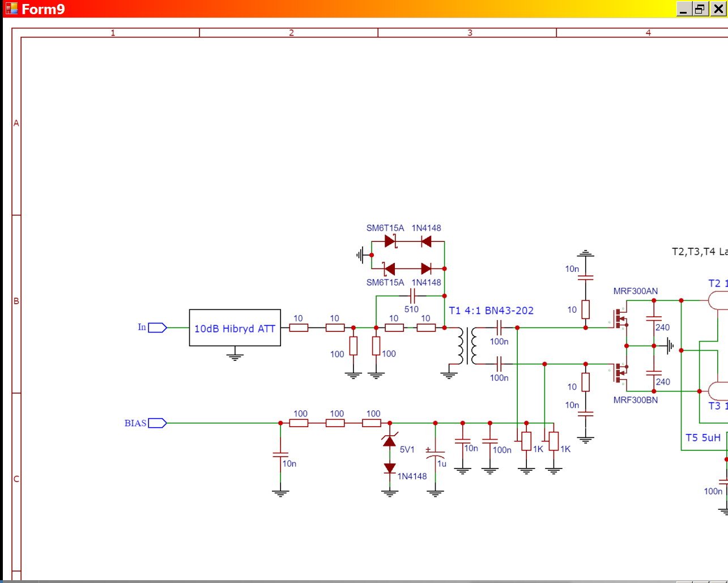Select the In input port symbol
The image size is (728, 583).
point(157,327)
